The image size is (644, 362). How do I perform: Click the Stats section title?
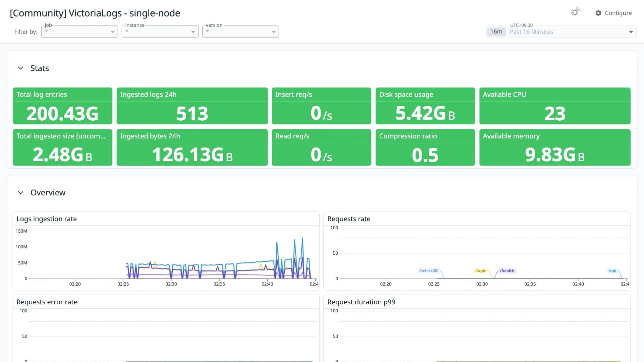click(40, 68)
